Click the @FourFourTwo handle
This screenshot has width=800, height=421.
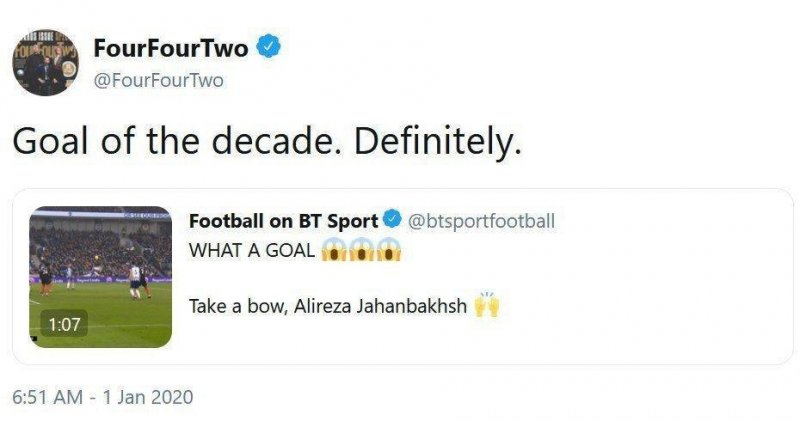click(x=158, y=81)
